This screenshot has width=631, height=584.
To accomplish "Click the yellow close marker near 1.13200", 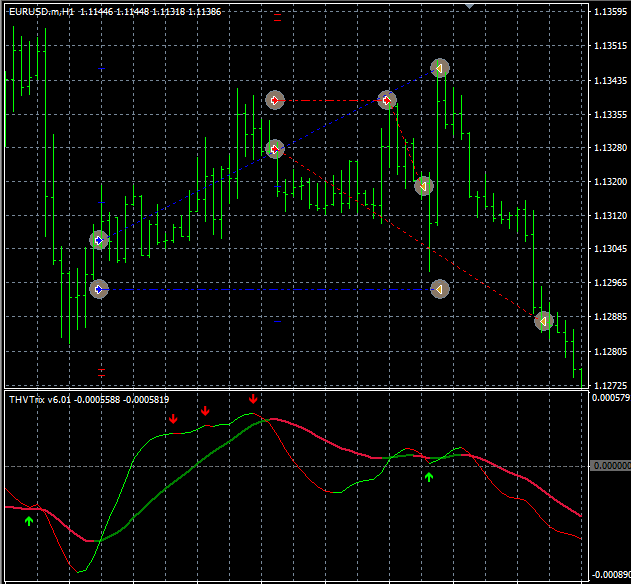I will pyautogui.click(x=423, y=186).
